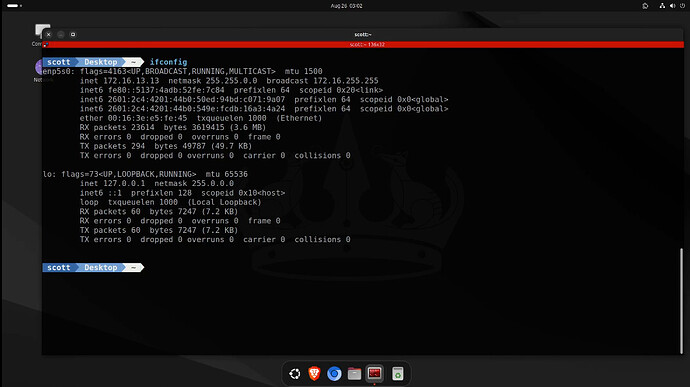Viewport: 690px width, 387px height.
Task: Click the 'inet 172.16.13.13' address text
Action: click(x=119, y=81)
